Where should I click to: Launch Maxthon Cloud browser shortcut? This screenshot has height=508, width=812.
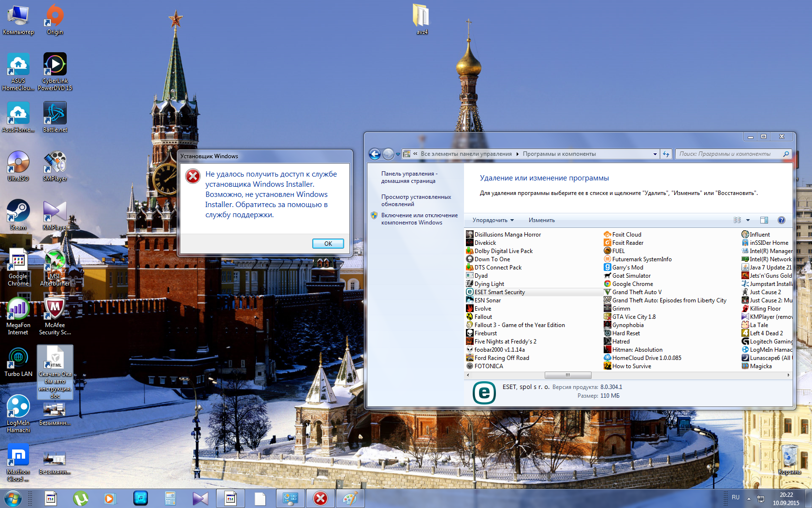[x=18, y=463]
